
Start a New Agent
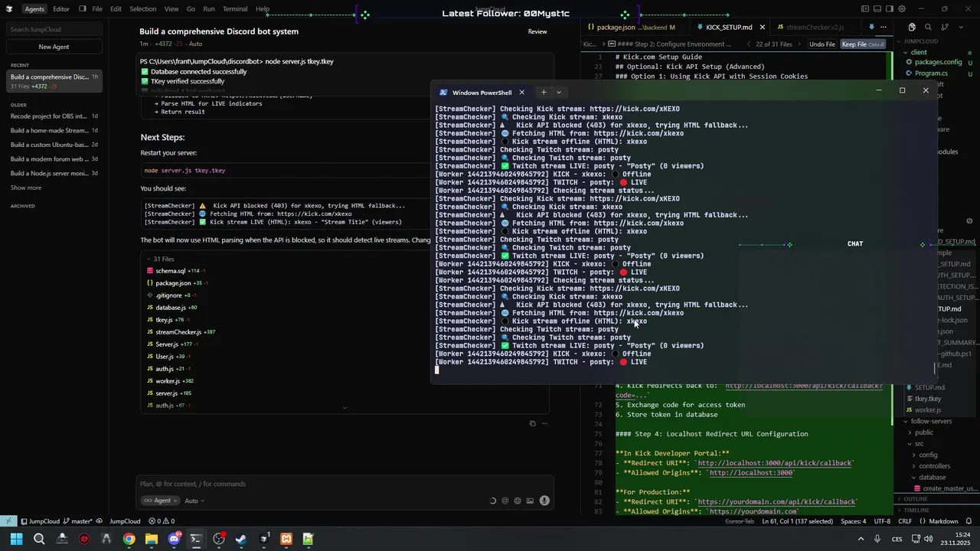(x=54, y=47)
